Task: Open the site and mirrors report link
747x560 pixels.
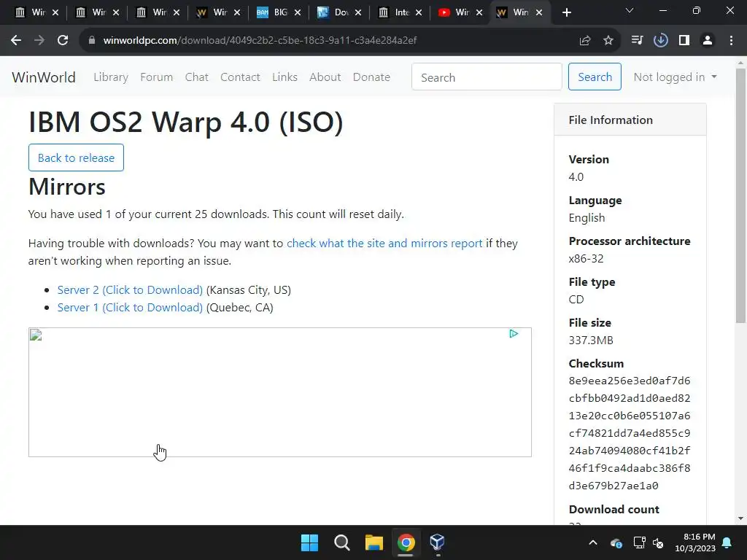Action: [x=384, y=244]
